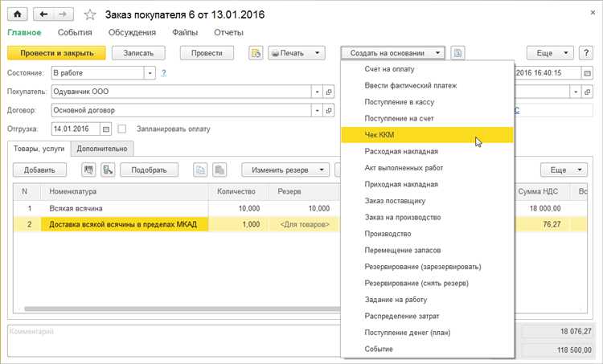Open the Печать dropdown menu

[x=297, y=53]
